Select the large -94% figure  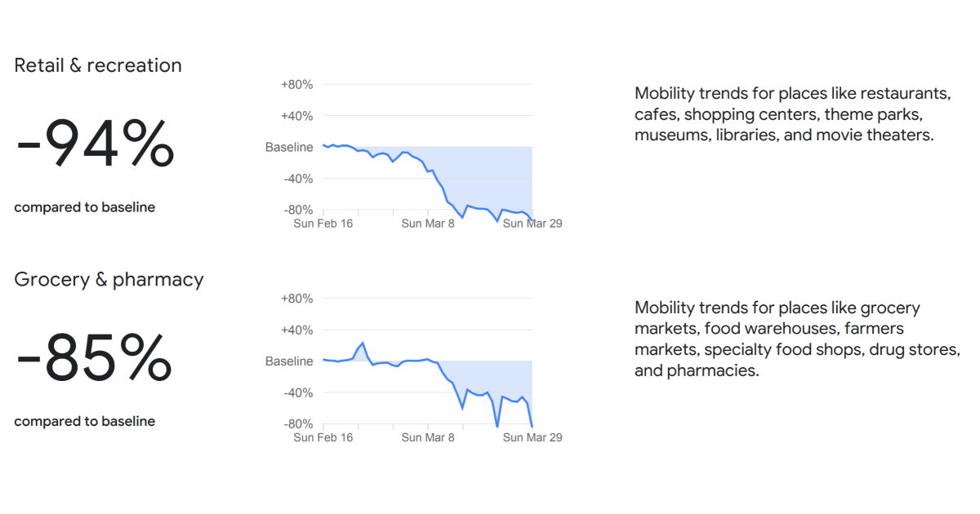[x=95, y=145]
